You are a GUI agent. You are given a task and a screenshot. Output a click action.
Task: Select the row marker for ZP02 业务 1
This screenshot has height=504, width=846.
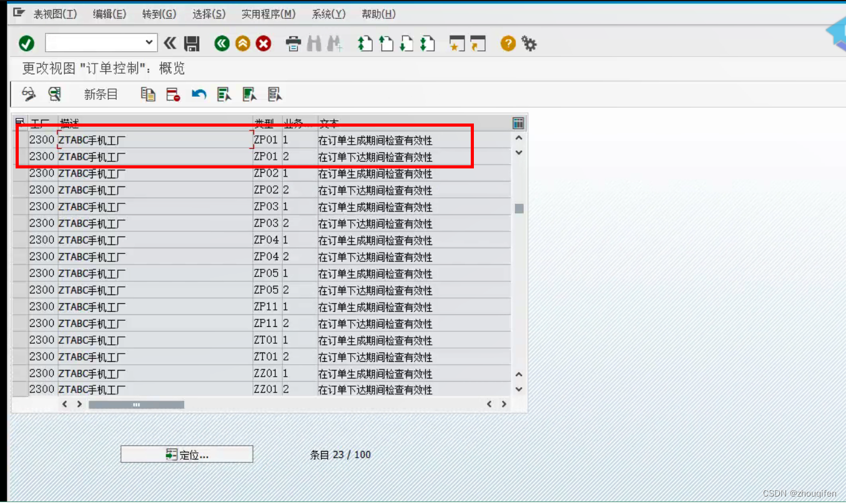point(20,173)
